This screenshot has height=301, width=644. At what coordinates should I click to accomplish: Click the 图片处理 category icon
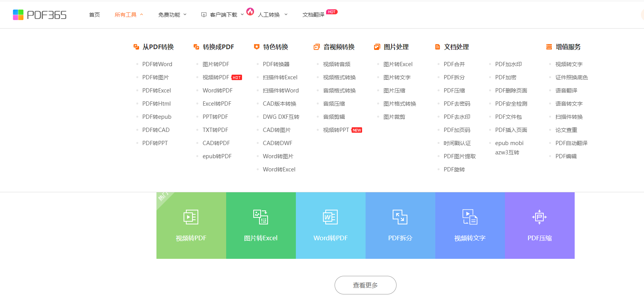click(x=377, y=47)
